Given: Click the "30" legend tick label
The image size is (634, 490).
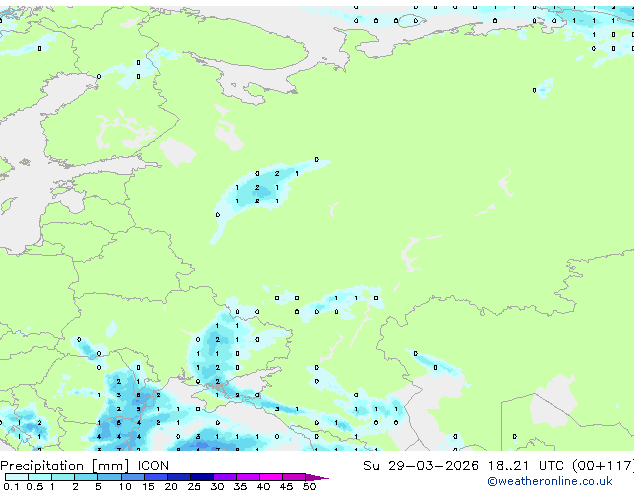Looking at the screenshot, I should (217, 486).
